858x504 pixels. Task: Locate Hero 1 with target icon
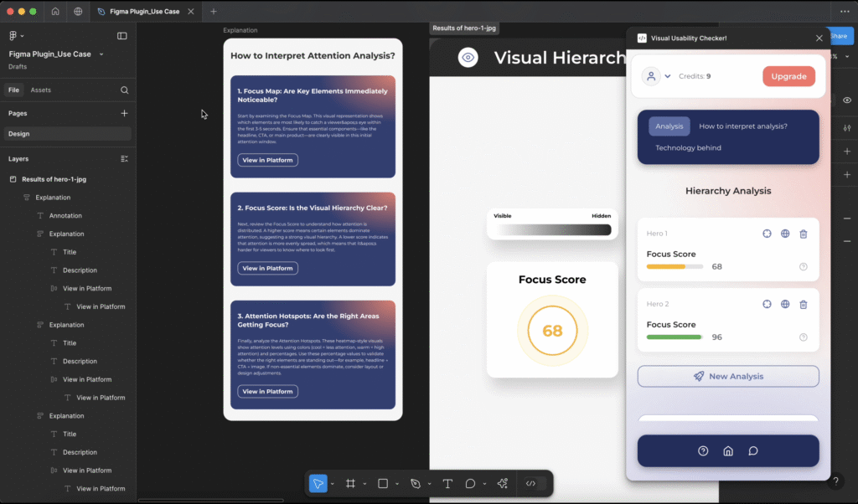point(767,234)
